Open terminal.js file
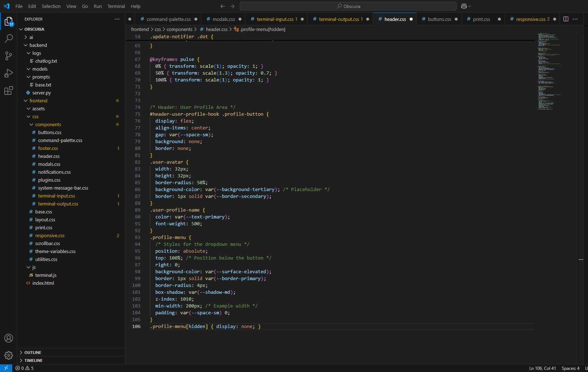Viewport: 588px width, 372px height. 71,275
